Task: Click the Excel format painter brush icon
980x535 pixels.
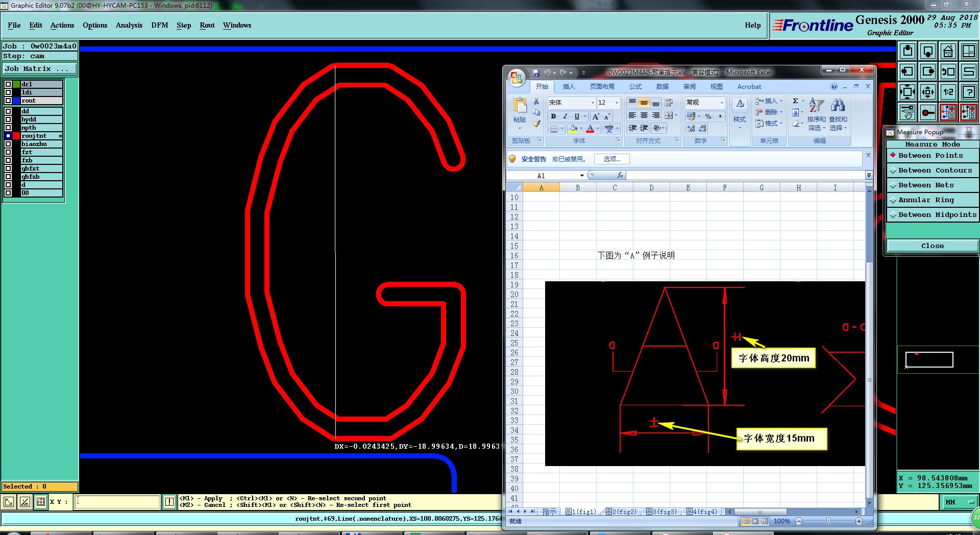Action: 536,124
